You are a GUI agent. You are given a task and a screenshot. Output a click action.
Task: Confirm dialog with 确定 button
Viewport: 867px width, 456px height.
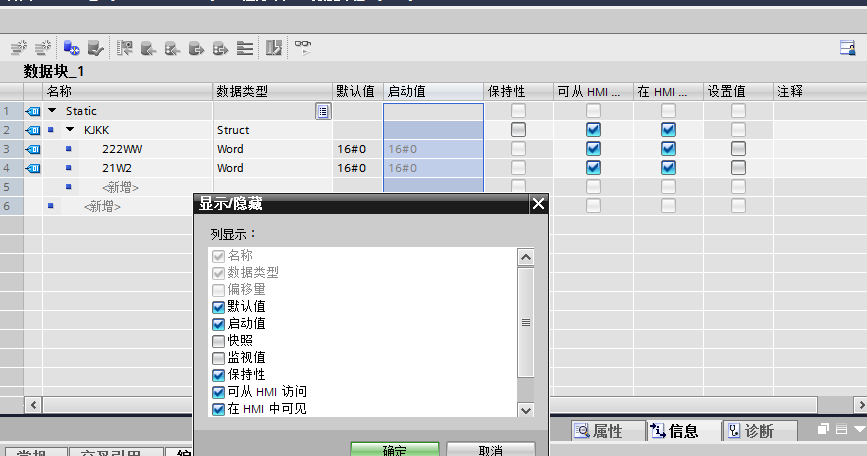tap(395, 449)
